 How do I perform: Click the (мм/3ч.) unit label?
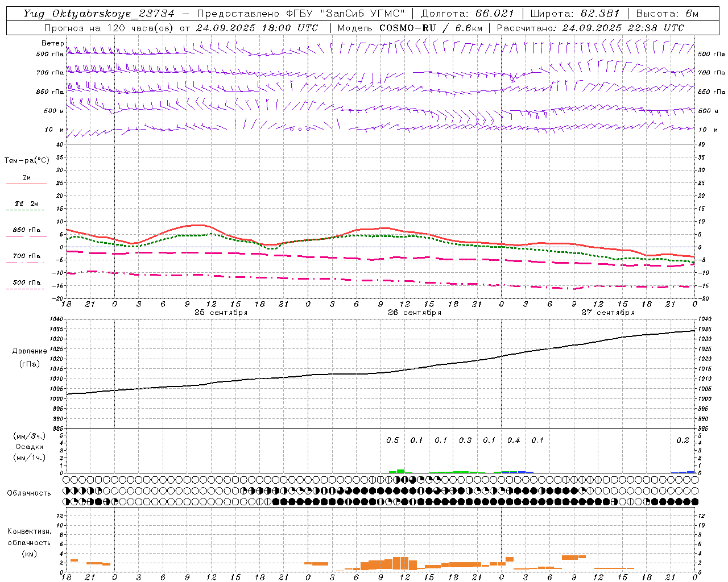30,436
